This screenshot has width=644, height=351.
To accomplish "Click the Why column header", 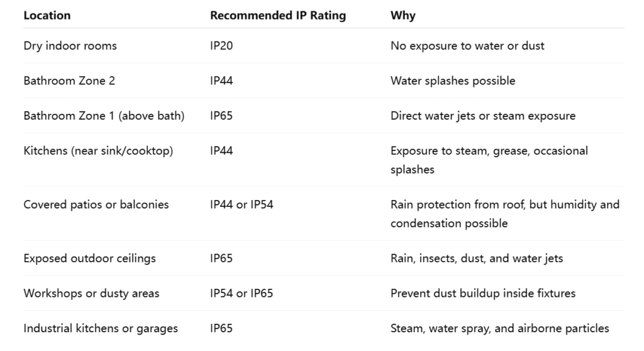I will click(403, 16).
